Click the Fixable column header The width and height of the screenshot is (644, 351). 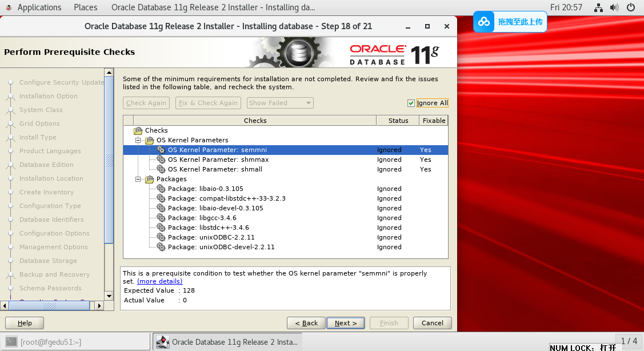point(434,121)
